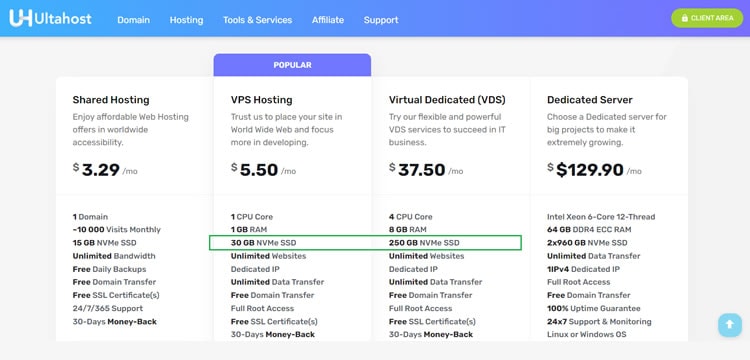
Task: Click '2x960 GB NVMe SSD' feature
Action: (x=587, y=243)
